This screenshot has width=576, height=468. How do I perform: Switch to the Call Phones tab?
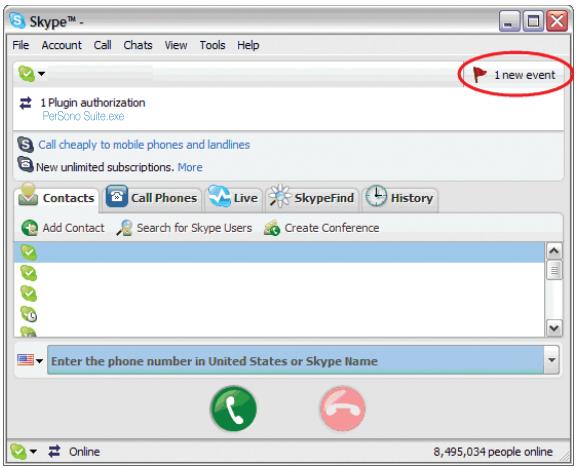(x=152, y=199)
